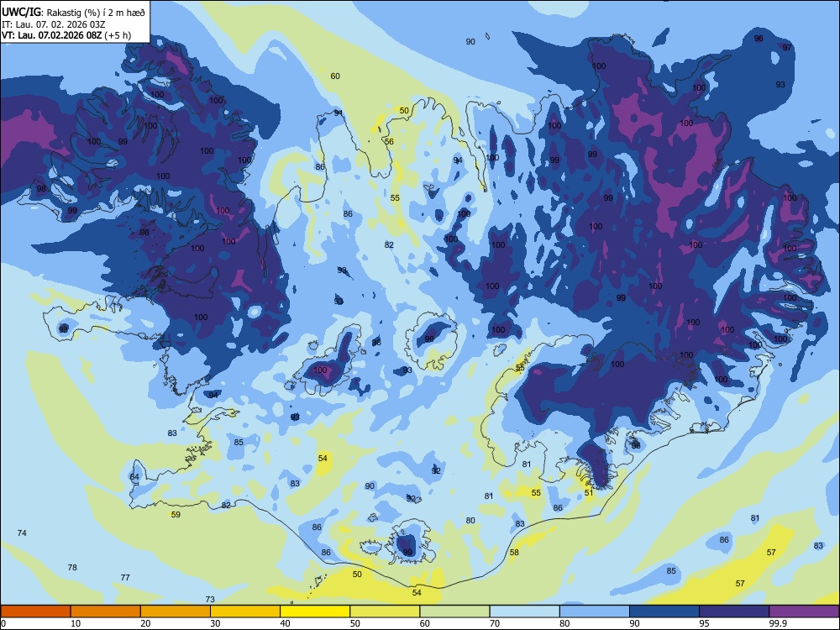Click the dark indigo 95–99.9 legend swatch
840x630 pixels.
(734, 612)
